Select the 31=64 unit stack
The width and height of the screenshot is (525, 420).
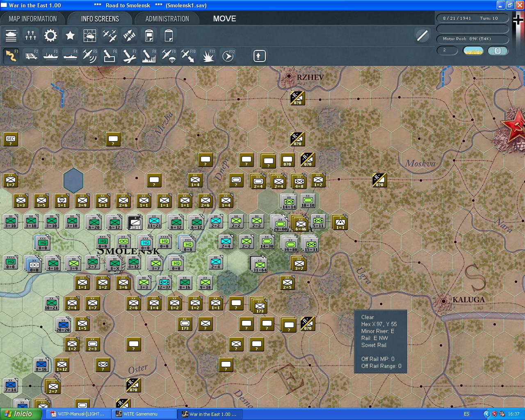click(259, 264)
